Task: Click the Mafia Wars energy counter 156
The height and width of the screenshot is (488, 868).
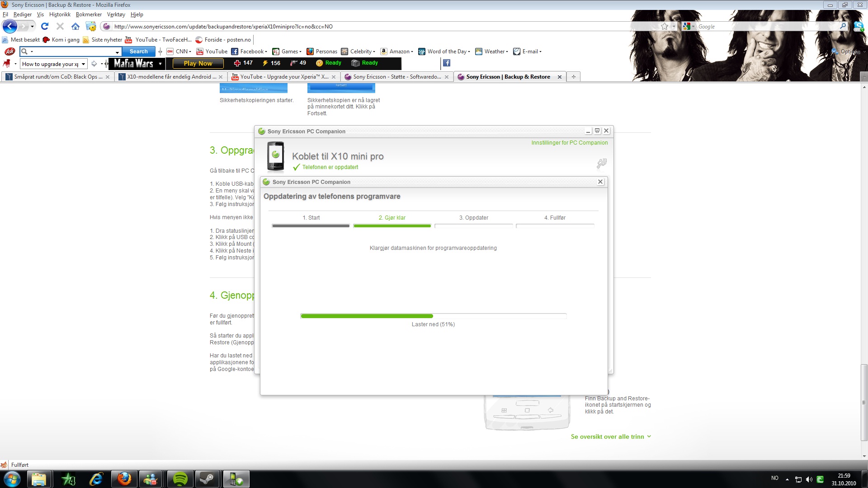Action: click(271, 63)
